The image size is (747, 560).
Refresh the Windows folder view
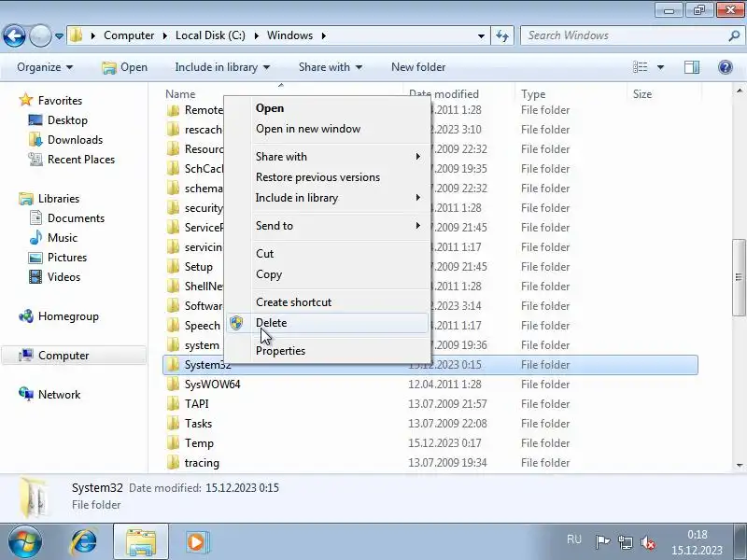click(502, 35)
